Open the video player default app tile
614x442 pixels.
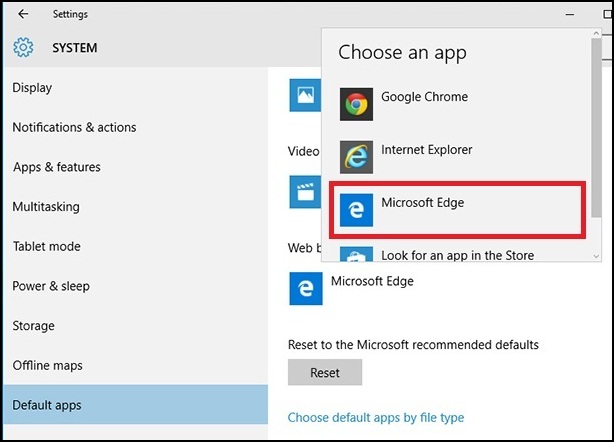coord(305,192)
